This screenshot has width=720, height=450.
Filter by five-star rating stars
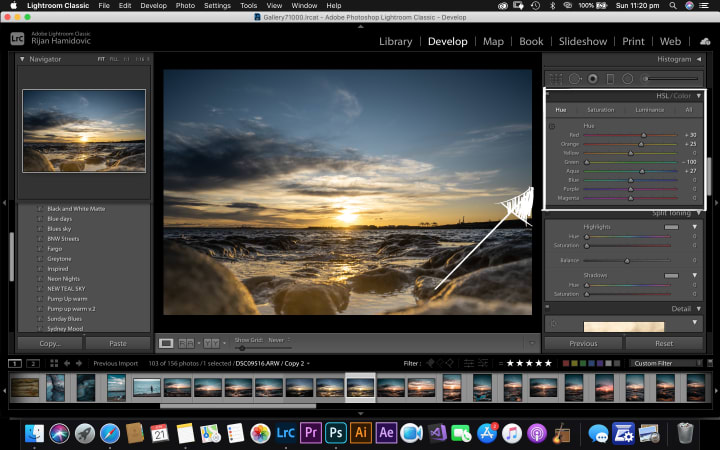(x=529, y=363)
